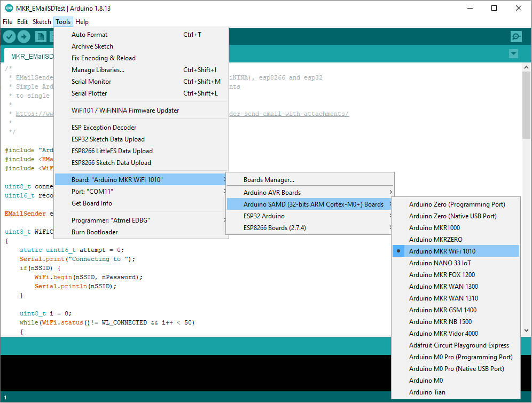
Task: Choose Burn Bootloader
Action: pos(141,232)
